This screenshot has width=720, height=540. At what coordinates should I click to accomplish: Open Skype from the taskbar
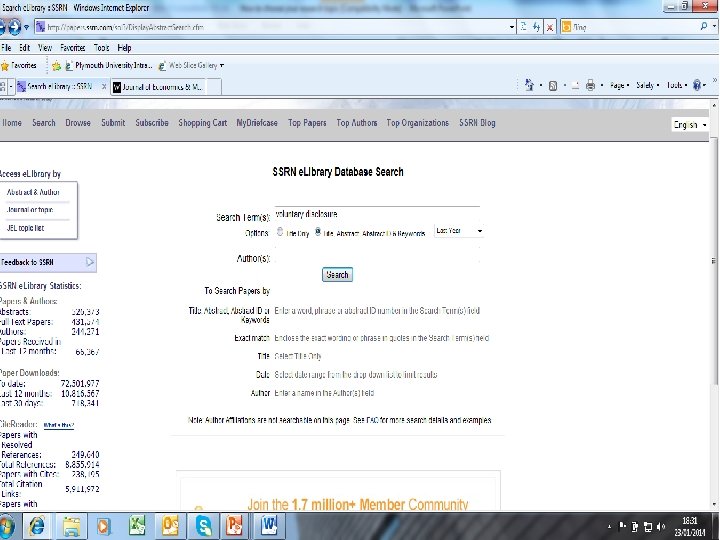coord(203,526)
